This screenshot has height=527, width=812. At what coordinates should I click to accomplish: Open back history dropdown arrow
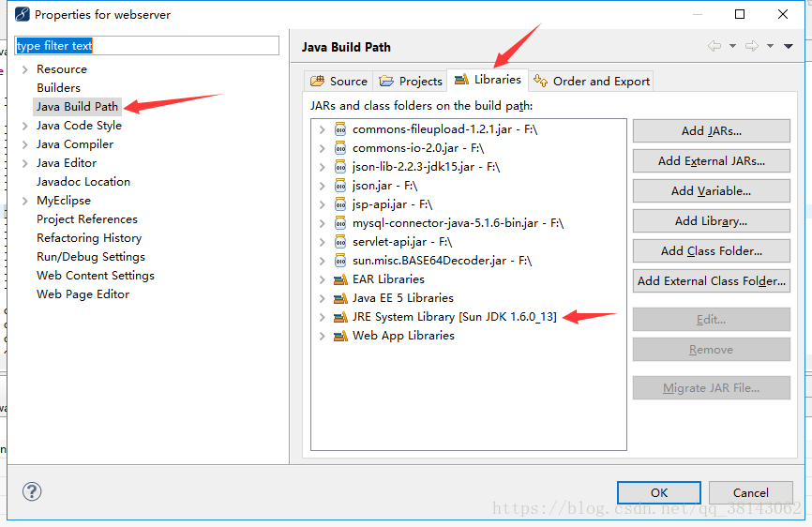[732, 46]
